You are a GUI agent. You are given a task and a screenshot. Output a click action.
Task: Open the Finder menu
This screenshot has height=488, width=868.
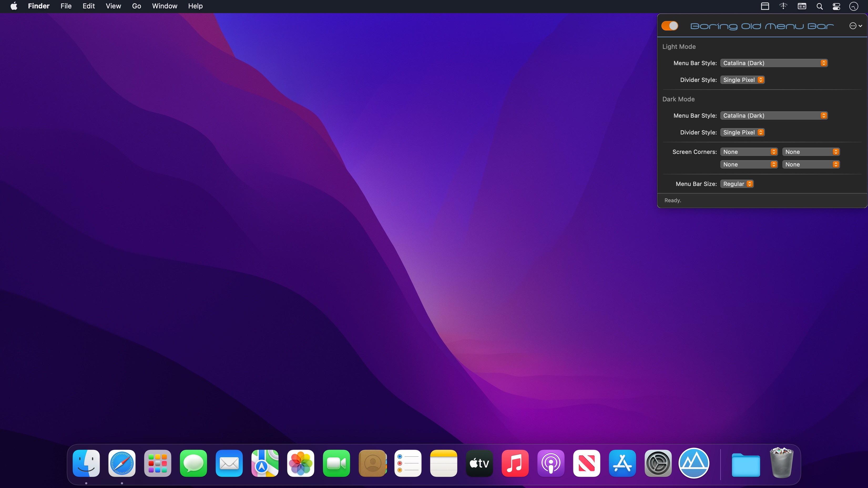[39, 6]
